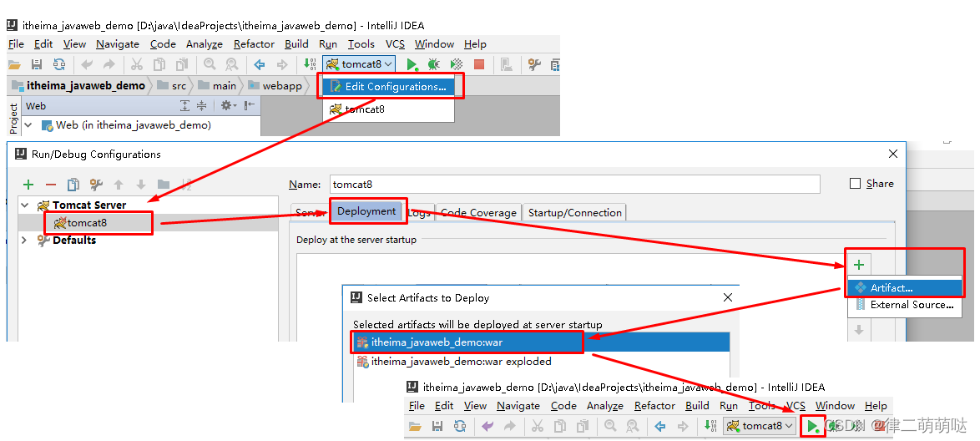Click Move Down arrow in configurations toolbar

tap(140, 185)
